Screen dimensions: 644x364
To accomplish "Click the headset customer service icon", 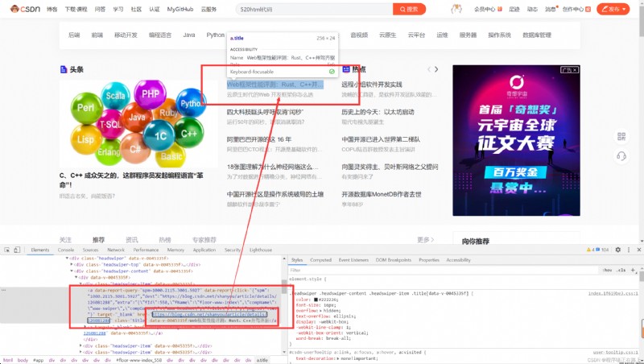I will point(621,156).
